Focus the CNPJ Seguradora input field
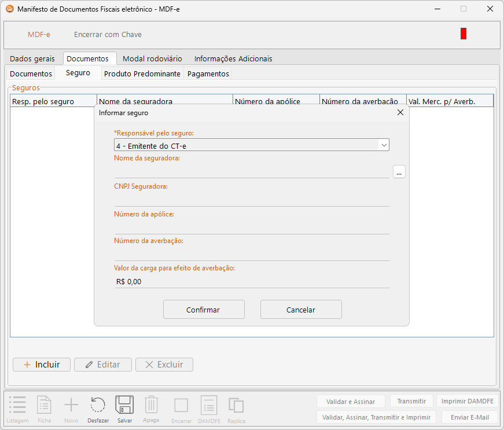 [252, 199]
